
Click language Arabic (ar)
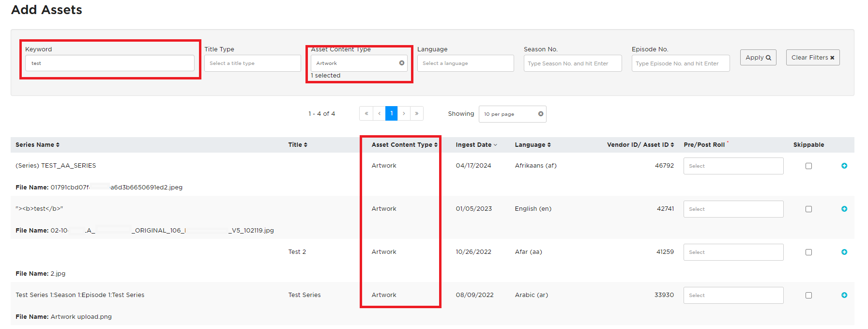point(532,295)
